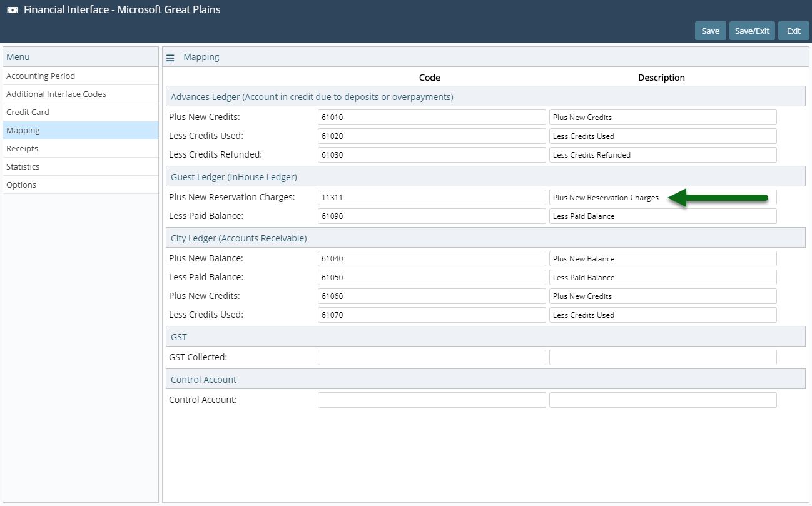Click the Advances Ledger section header
The width and height of the screenshot is (812, 506).
pos(485,97)
